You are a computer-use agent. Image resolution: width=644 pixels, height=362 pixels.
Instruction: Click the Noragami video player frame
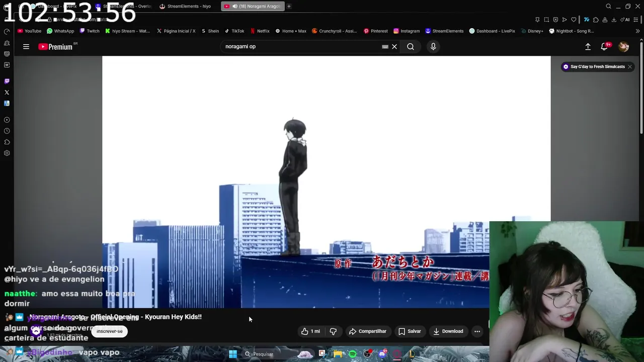[x=326, y=182]
